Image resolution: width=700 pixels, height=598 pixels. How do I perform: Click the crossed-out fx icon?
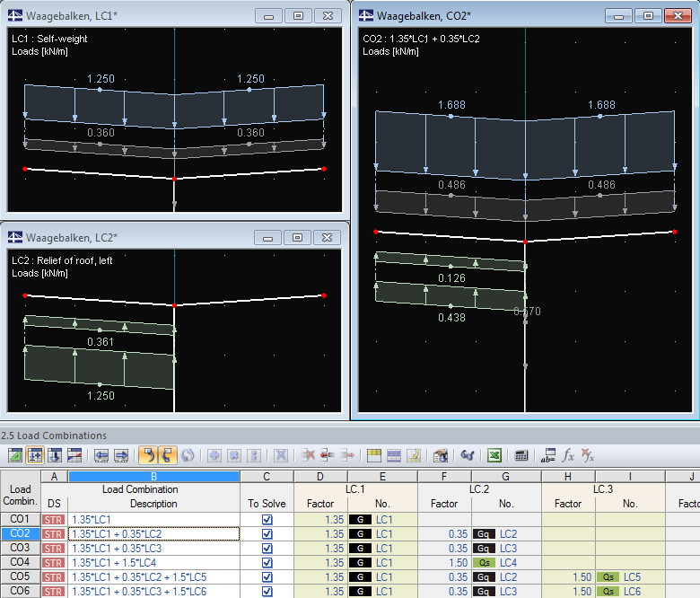(588, 455)
